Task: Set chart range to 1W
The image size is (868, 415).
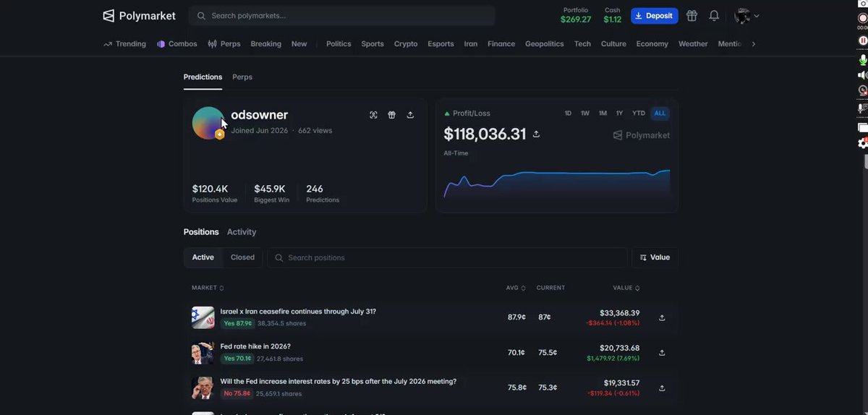Action: point(585,114)
